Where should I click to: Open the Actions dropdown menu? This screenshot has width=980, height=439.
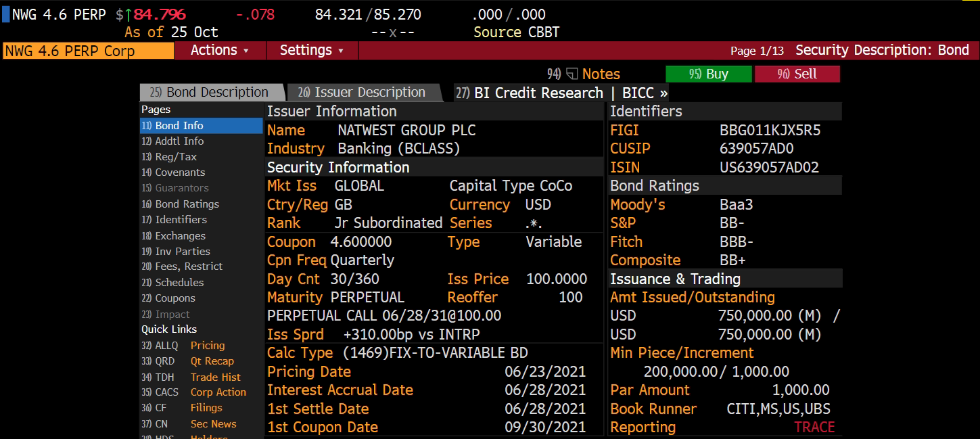click(220, 51)
